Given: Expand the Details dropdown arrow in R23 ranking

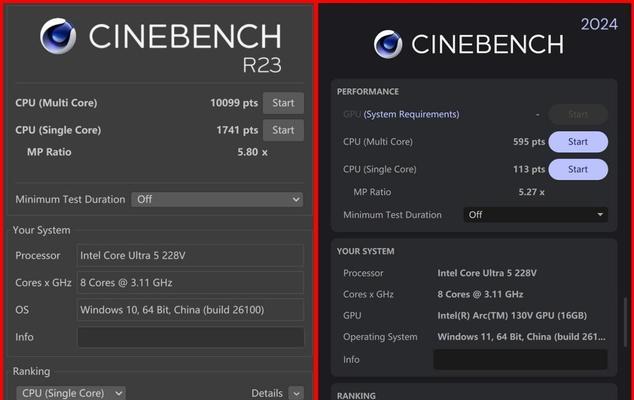Looking at the screenshot, I should point(296,394).
